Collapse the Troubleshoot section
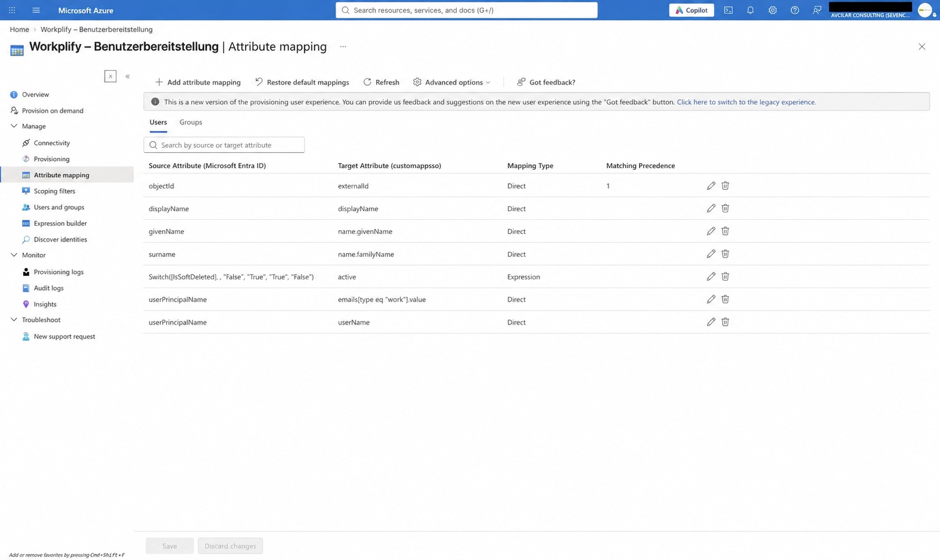The image size is (940, 560). pos(14,320)
